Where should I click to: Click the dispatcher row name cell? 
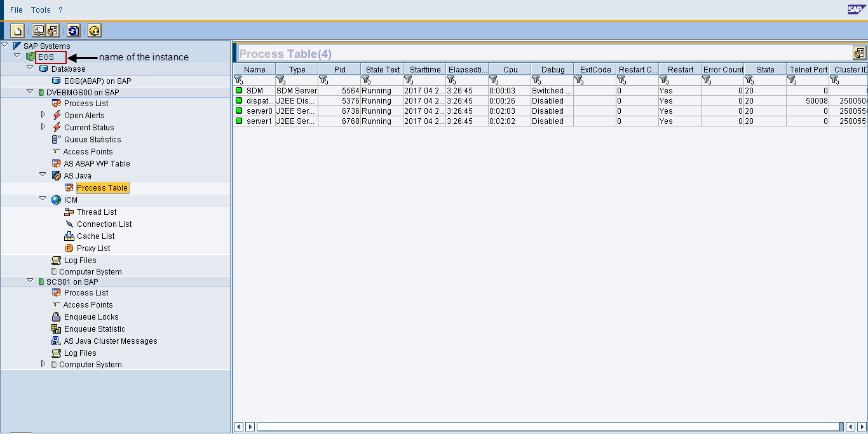tap(254, 101)
